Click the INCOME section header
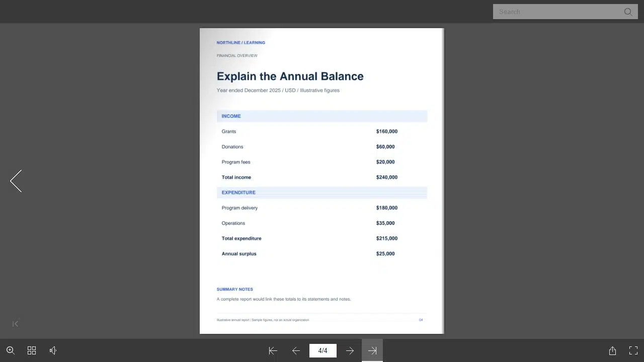Image resolution: width=644 pixels, height=362 pixels. 322,116
